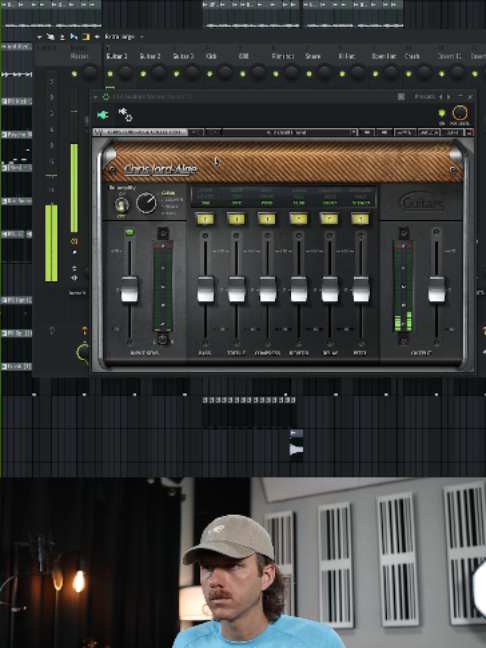Click the yellow mode button above the Delay fader

click(x=329, y=218)
